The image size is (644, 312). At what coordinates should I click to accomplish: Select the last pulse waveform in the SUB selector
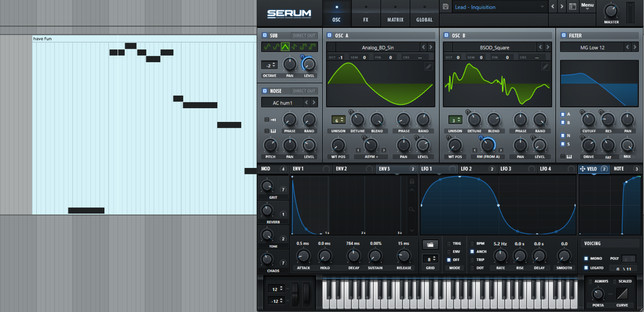tap(312, 47)
